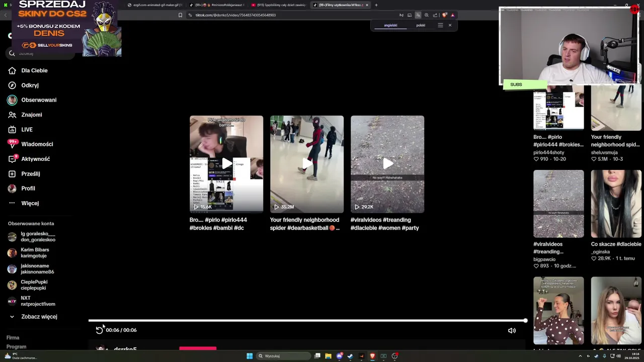Viewport: 644px width, 362px height.
Task: Open lg goralesko followed account
Action: click(x=32, y=237)
